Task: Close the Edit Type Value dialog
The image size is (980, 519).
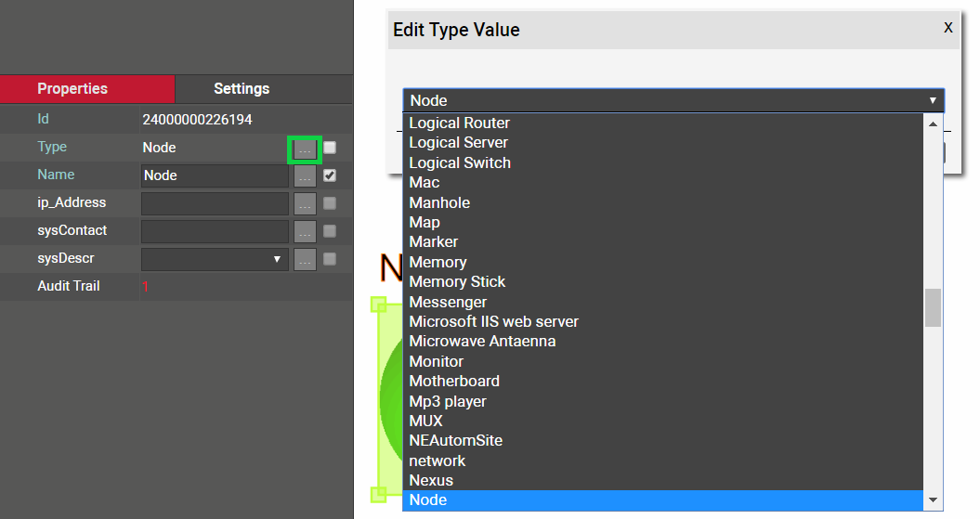Action: click(947, 28)
